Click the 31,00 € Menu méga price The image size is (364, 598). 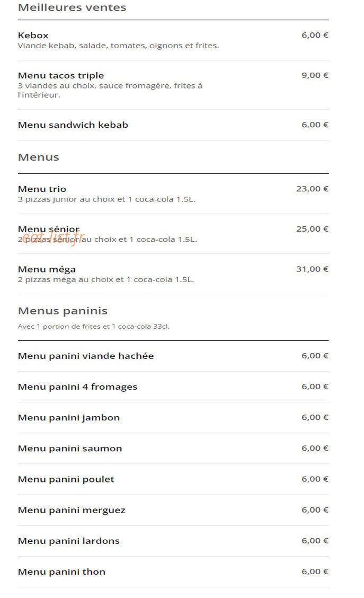[x=312, y=269]
